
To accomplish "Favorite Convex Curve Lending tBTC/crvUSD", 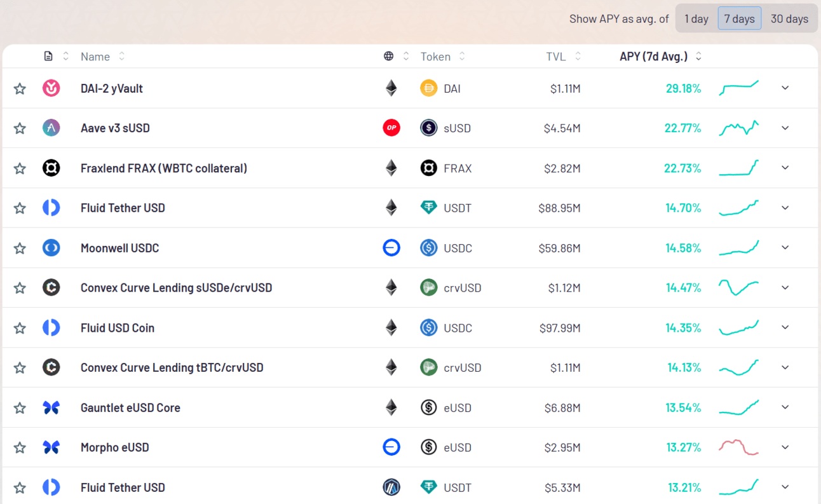I will tap(20, 368).
